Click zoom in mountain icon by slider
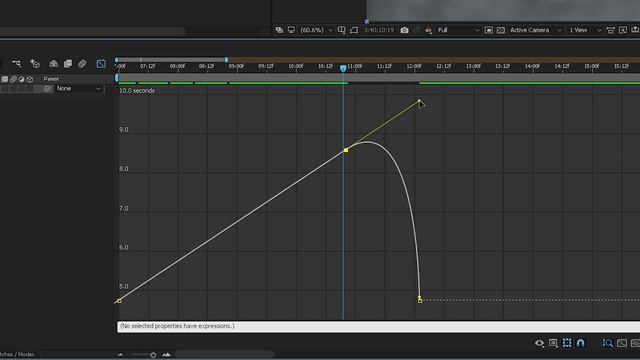 coord(166,355)
